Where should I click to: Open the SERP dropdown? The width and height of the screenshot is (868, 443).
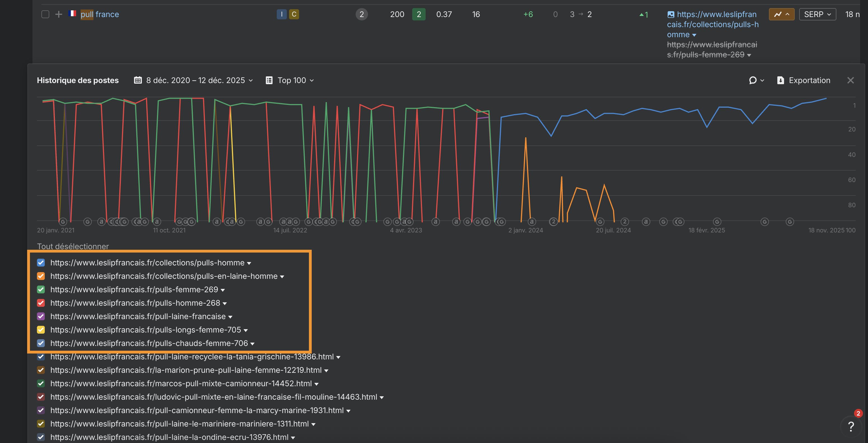click(x=817, y=14)
